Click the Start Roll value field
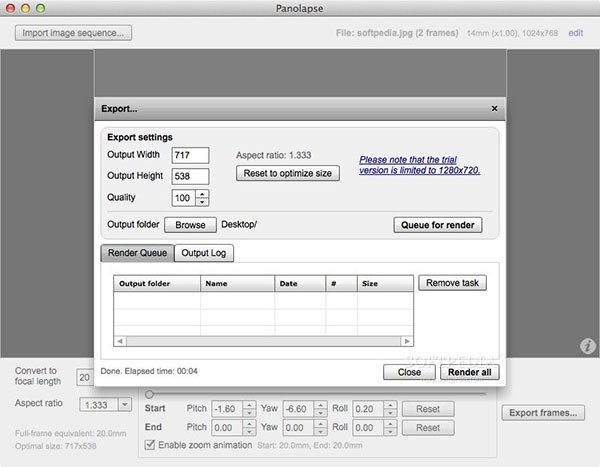Viewport: 600px width, 467px height. tap(368, 409)
